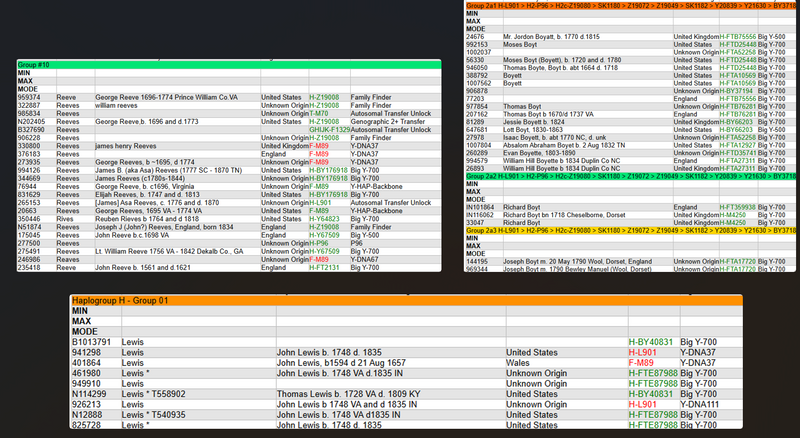Select the 'Y-DNA111' test cell
The image size is (800, 438).
[x=699, y=404]
